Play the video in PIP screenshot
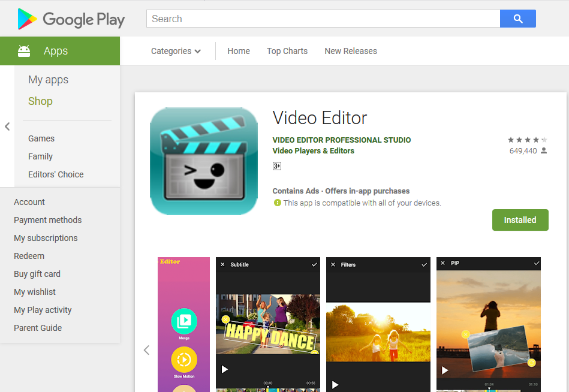The height and width of the screenshot is (392, 569). coord(445,370)
